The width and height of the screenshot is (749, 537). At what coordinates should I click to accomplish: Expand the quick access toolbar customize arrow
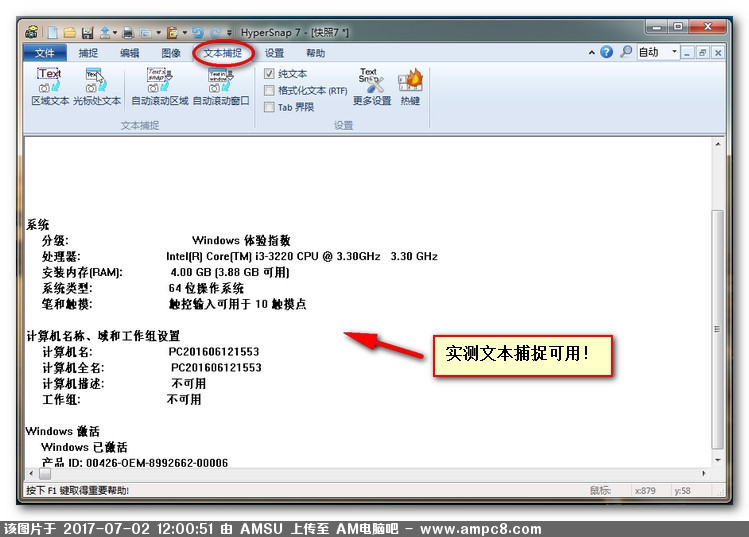click(x=229, y=33)
